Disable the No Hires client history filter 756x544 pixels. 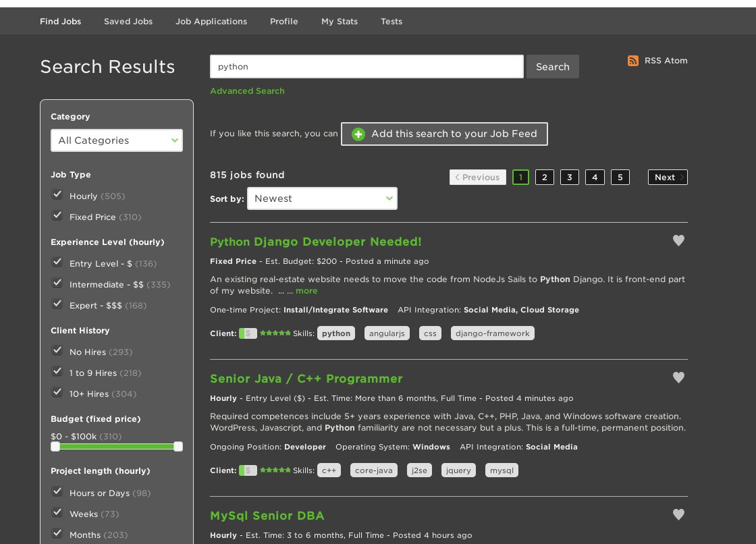57,350
